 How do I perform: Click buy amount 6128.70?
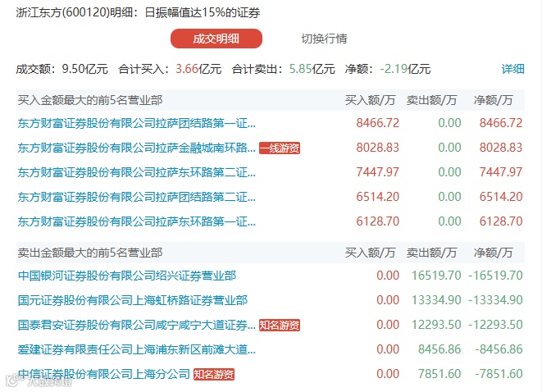[378, 221]
